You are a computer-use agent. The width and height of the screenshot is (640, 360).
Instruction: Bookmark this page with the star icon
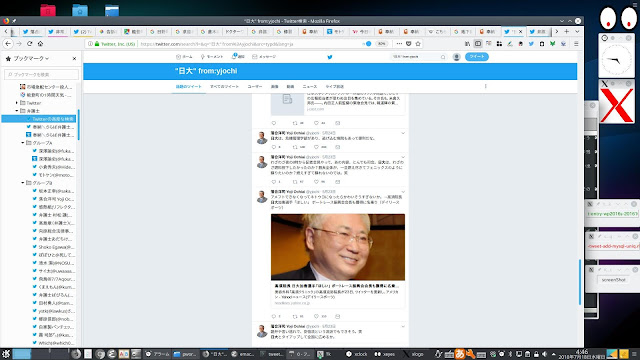tap(418, 44)
